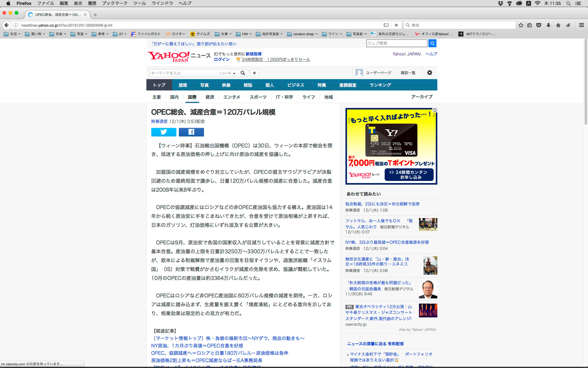The image size is (588, 368).
Task: Go to Firefox home icon
Action: [x=558, y=25]
